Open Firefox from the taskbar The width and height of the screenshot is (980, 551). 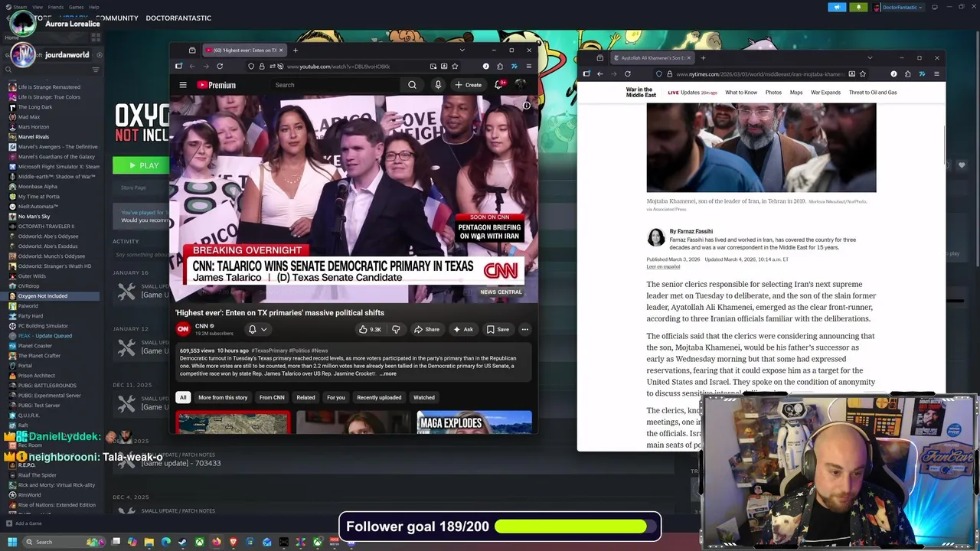[x=217, y=542]
